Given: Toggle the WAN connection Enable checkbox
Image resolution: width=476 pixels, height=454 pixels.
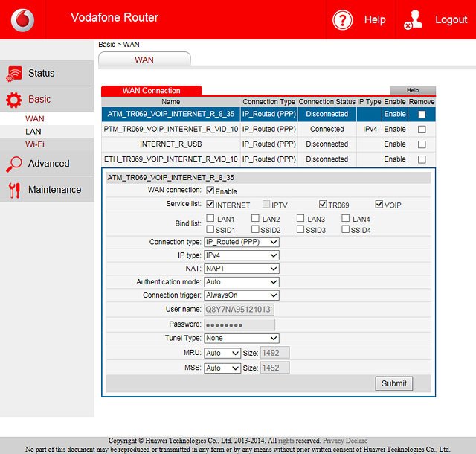Looking at the screenshot, I should click(210, 191).
